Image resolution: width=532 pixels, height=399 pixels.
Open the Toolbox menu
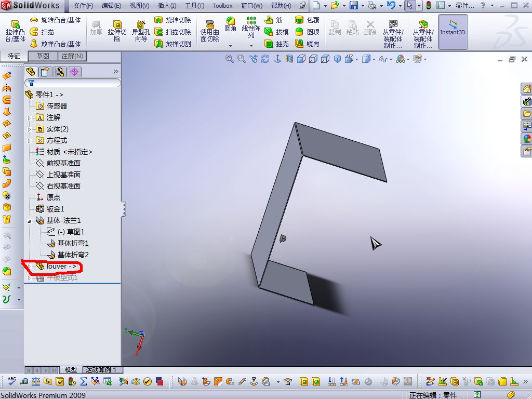click(x=222, y=6)
